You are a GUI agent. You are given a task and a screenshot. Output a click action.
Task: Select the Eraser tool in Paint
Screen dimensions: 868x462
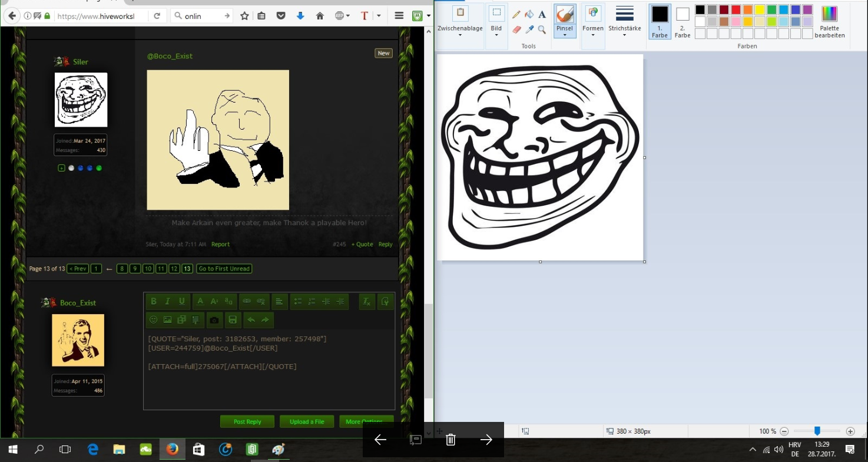click(516, 29)
